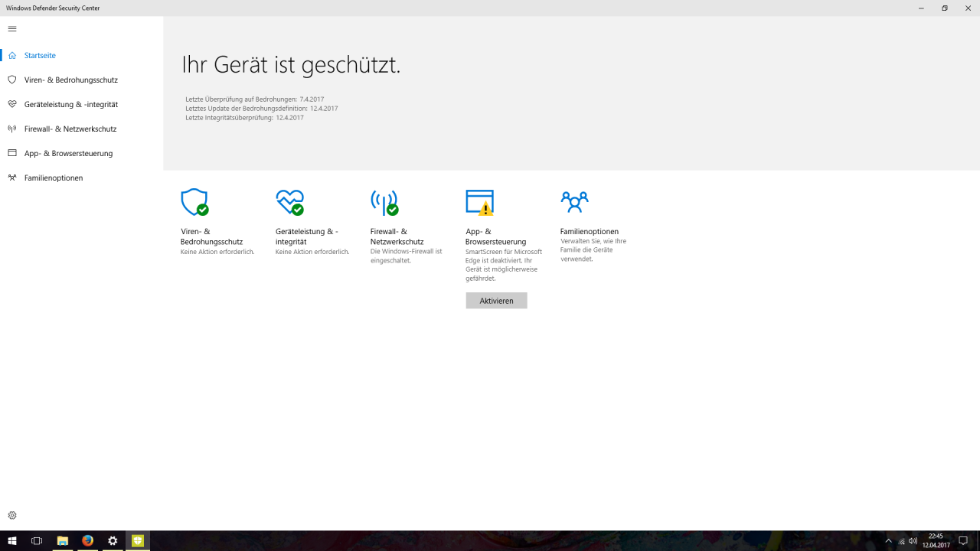Click 'Keine Aktion erforderlich.' under Geräteleistung & -integrität tile
The image size is (980, 551).
coord(312,252)
